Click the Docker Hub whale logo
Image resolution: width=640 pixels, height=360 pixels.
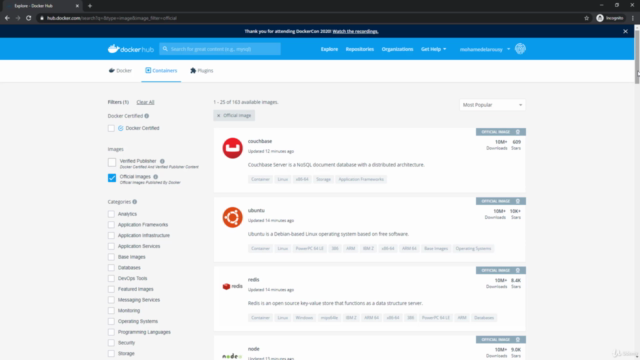pyautogui.click(x=130, y=49)
